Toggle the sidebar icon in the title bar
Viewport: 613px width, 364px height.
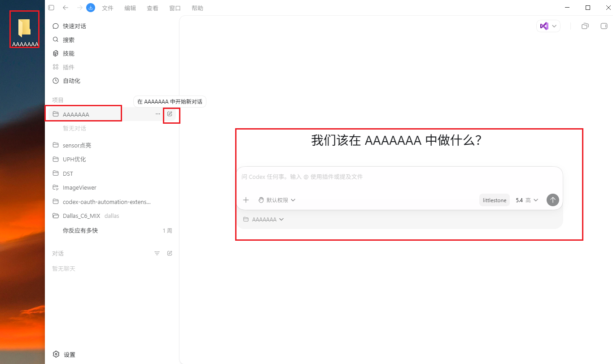(x=51, y=8)
